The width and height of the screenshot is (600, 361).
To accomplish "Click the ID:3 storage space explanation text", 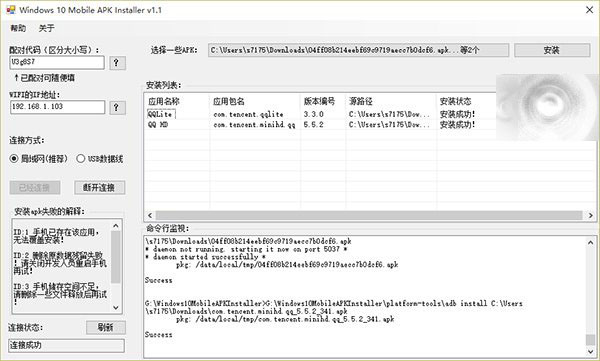I will click(x=60, y=294).
